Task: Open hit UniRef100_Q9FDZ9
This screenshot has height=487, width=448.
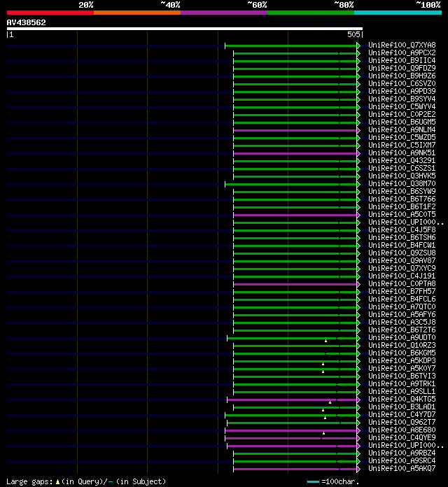Action: [402, 68]
